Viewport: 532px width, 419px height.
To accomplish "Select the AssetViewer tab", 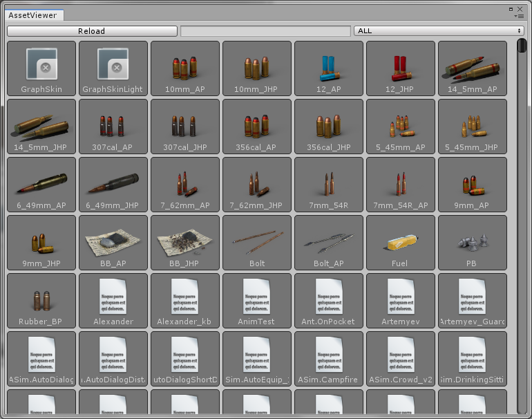I will point(32,15).
